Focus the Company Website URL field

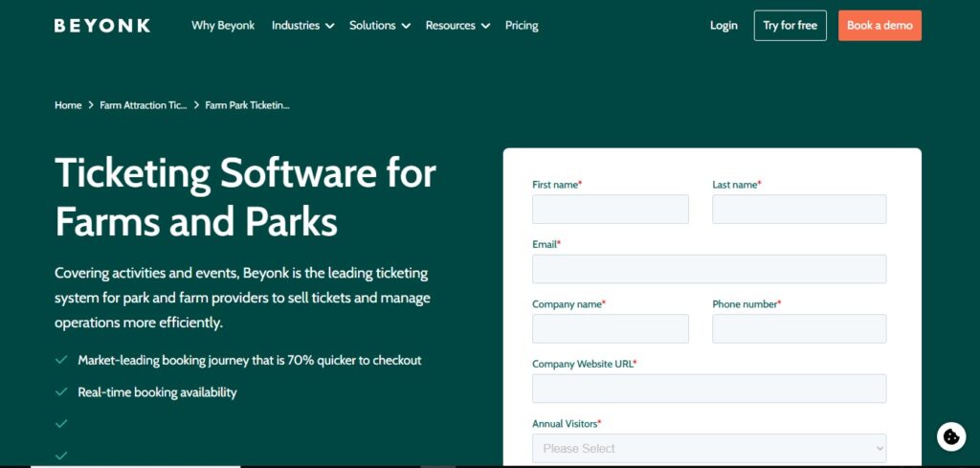[709, 389]
